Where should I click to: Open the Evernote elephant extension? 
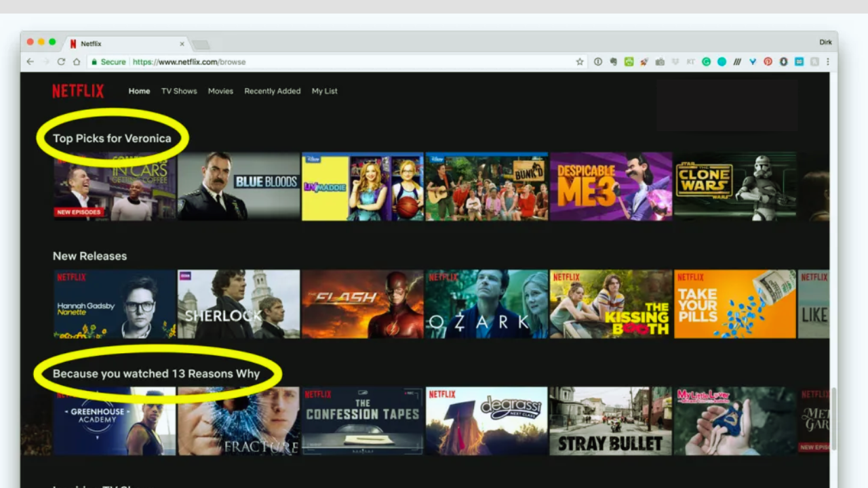[614, 62]
